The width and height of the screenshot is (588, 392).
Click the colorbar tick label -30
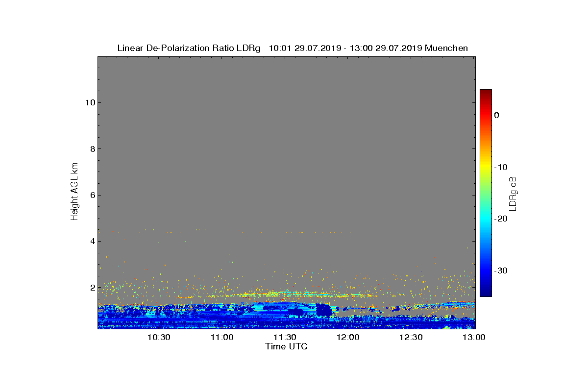501,270
